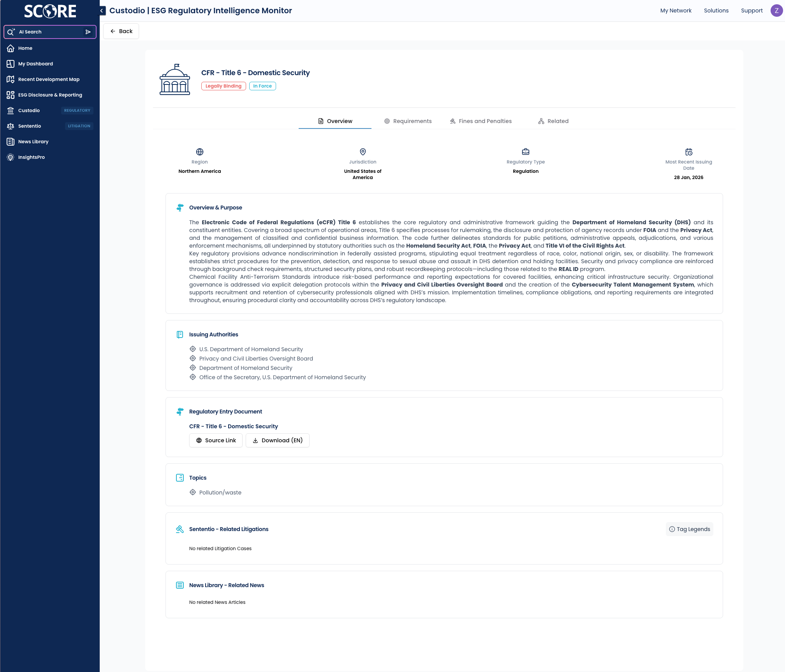
Task: Open My Dashboard in sidebar
Action: click(35, 64)
